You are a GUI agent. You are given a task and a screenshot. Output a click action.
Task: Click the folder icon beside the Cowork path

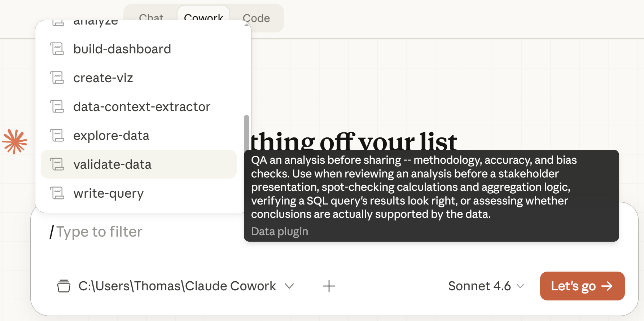[64, 286]
